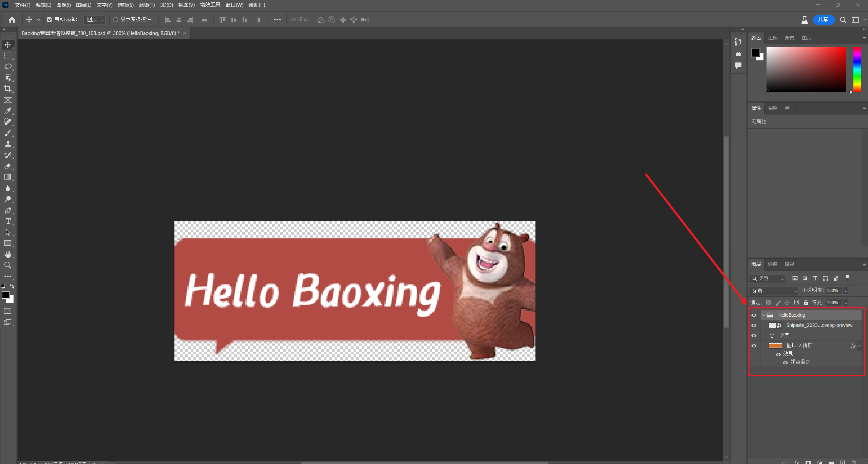Open the Search icon at top right
This screenshot has width=868, height=464.
point(843,20)
